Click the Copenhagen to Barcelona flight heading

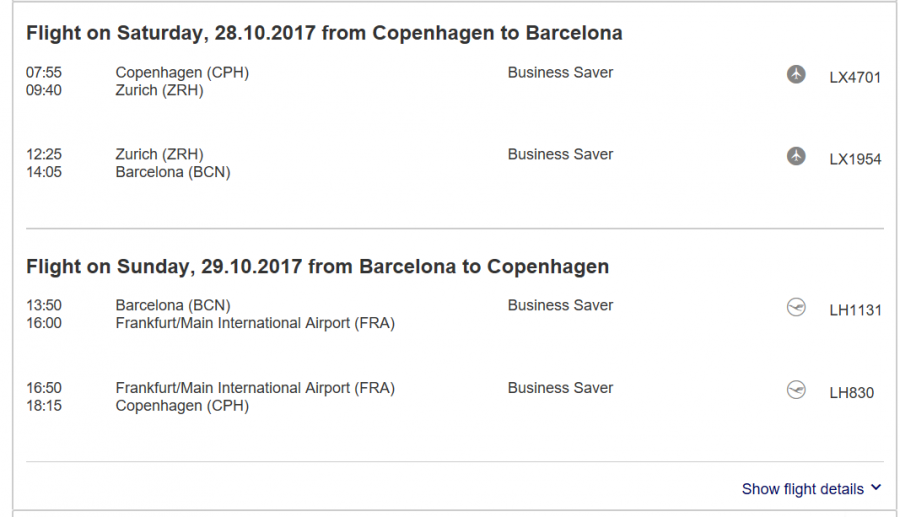click(324, 33)
